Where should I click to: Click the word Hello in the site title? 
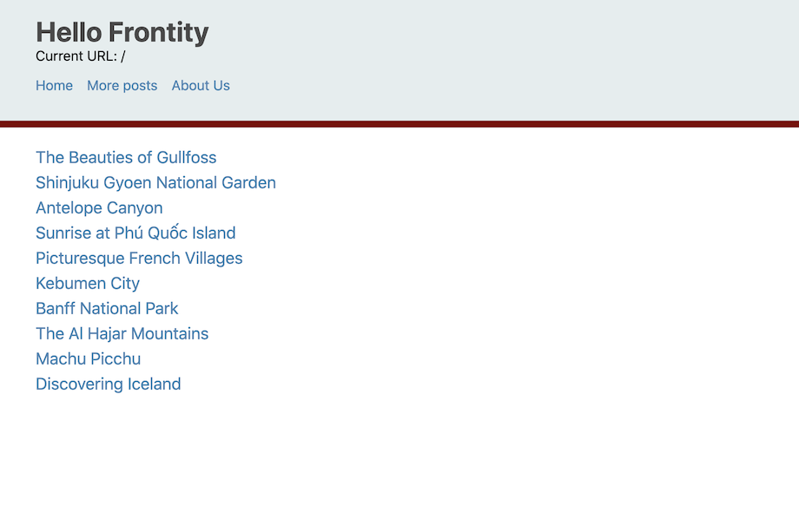pyautogui.click(x=69, y=32)
